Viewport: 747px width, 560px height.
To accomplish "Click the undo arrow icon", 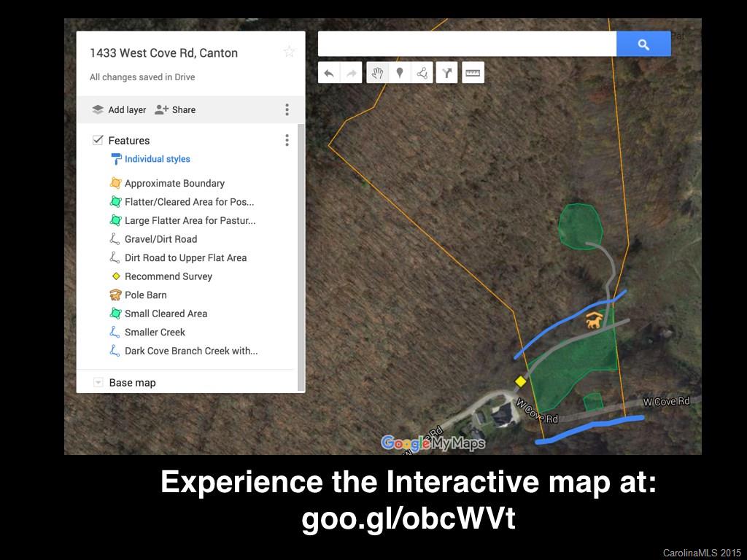I will [329, 73].
